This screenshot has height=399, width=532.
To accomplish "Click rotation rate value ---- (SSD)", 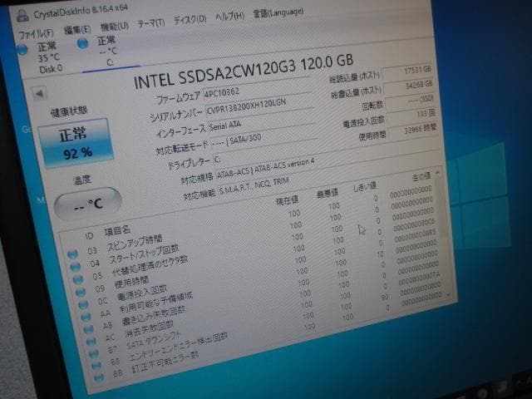I will [x=410, y=101].
